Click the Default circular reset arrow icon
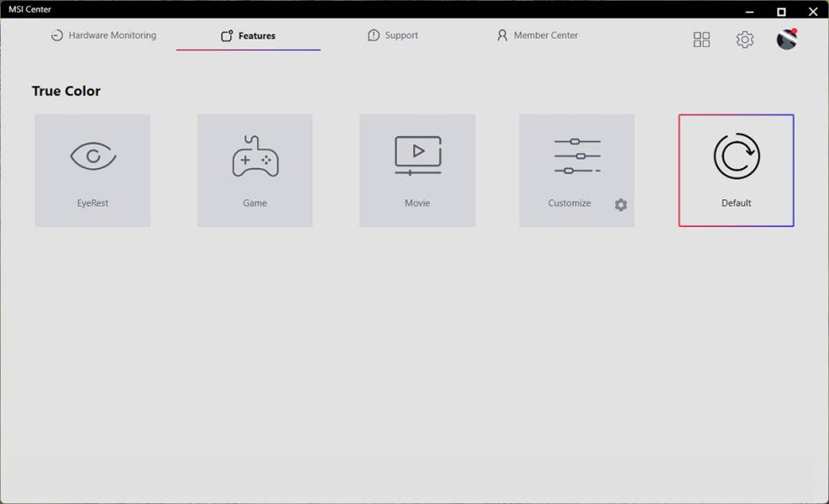 click(737, 156)
